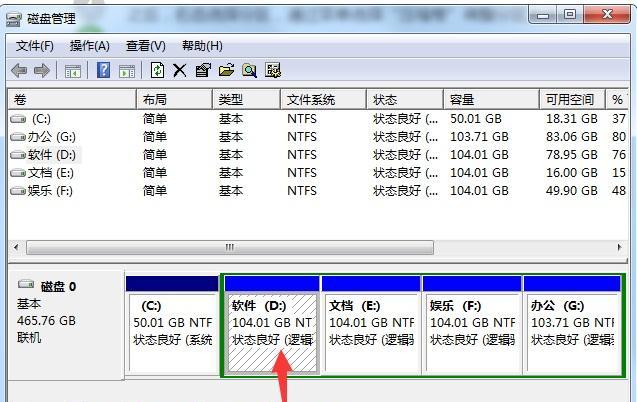The width and height of the screenshot is (637, 402).
Task: Select the 办公 (G:) partition block
Action: pyautogui.click(x=572, y=325)
